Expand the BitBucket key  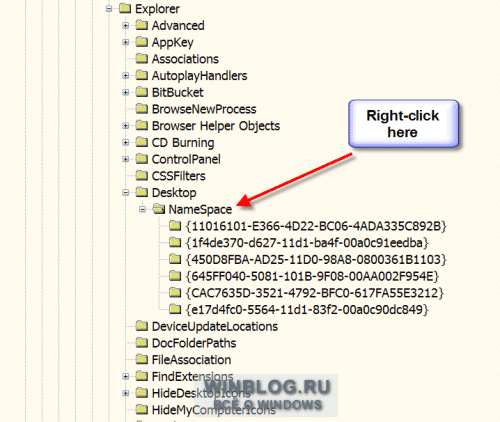pyautogui.click(x=126, y=92)
